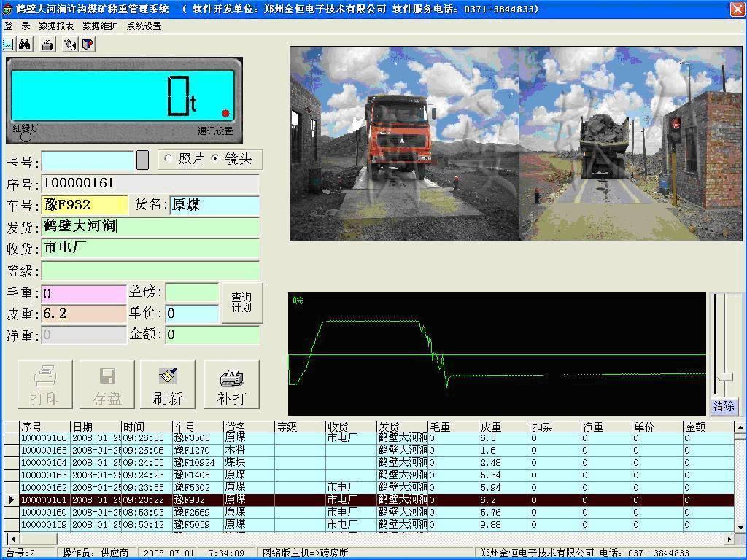Open the 数据维护 menu
Screen dimensions: 747x560
(100, 26)
